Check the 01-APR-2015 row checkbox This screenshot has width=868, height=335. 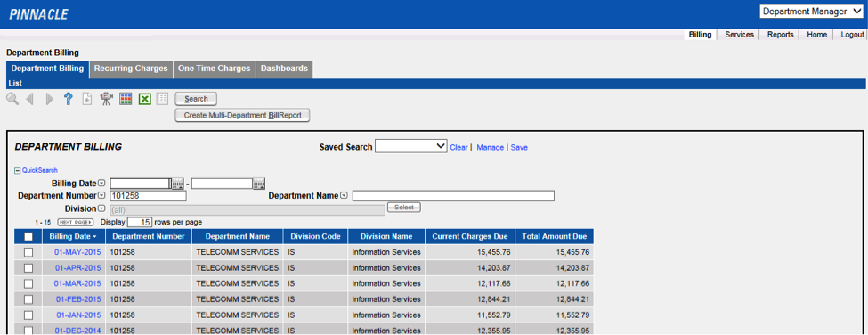(x=28, y=268)
